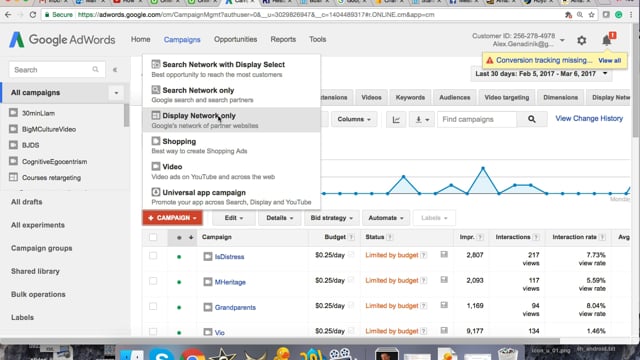This screenshot has width=640, height=360.
Task: Open All drafts in sidebar
Action: click(x=27, y=202)
